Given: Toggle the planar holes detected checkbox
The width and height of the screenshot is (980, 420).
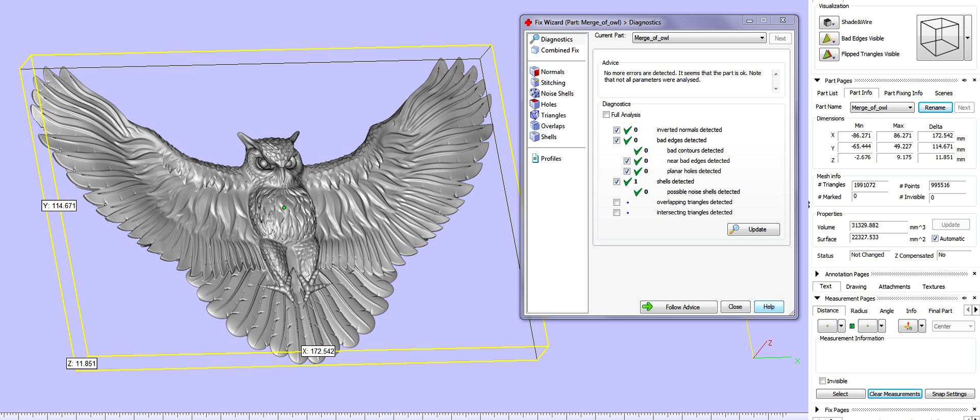Looking at the screenshot, I should click(627, 171).
